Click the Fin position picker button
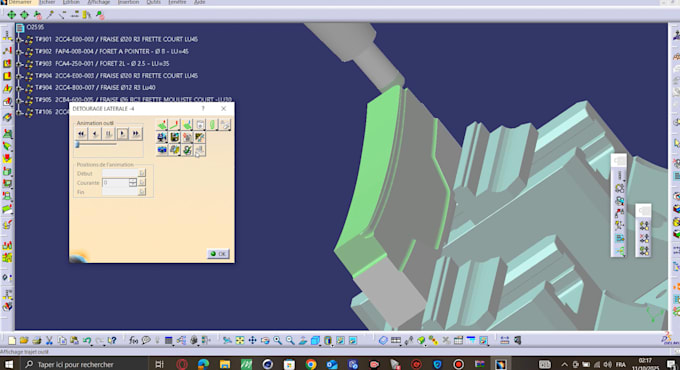Image resolution: width=680 pixels, height=370 pixels. tap(142, 192)
